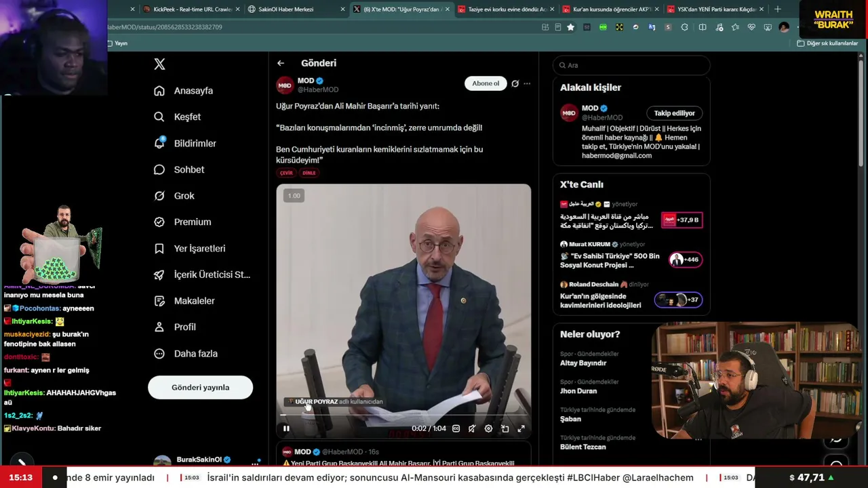Open BurakSakinOl account switcher
The width and height of the screenshot is (868, 488).
208,460
